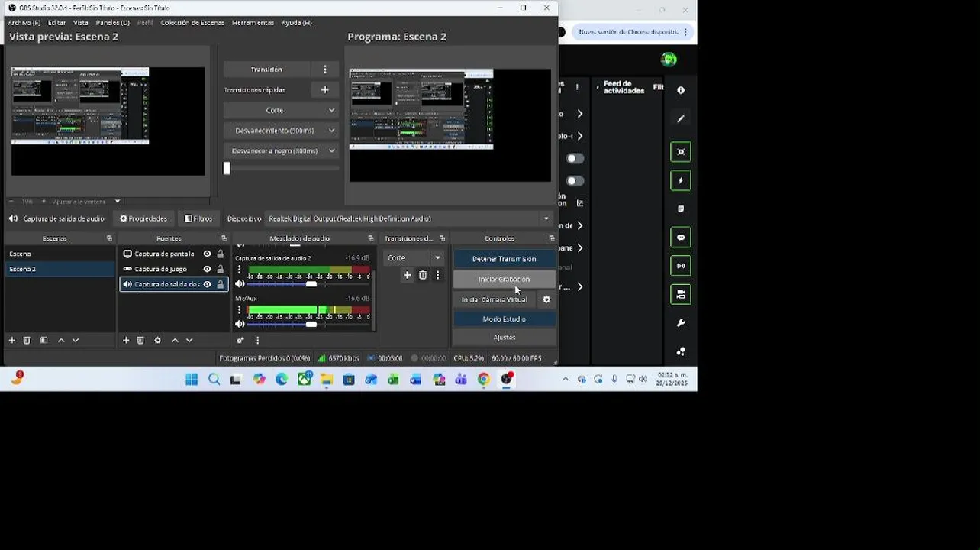Viewport: 980px width, 550px height.
Task: Open Paneles (D) menu
Action: pyautogui.click(x=112, y=23)
